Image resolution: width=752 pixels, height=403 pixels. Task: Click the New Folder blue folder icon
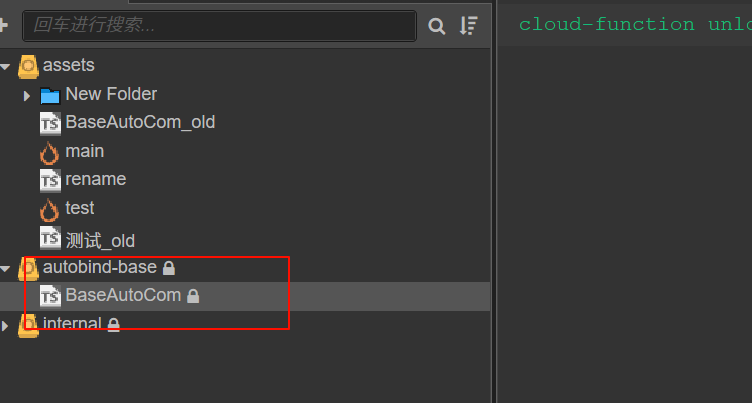click(50, 95)
